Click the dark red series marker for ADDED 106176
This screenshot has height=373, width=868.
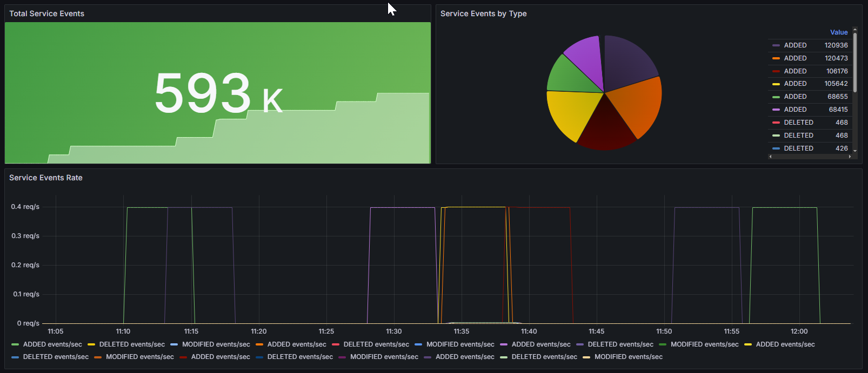776,71
